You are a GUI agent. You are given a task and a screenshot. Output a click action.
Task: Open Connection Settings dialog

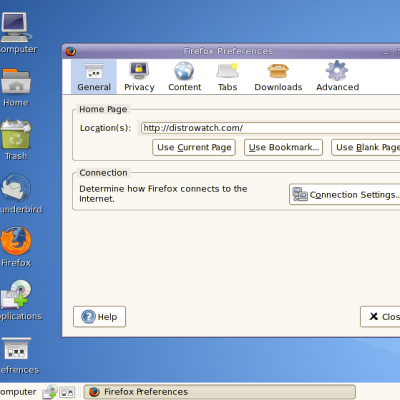tap(345, 194)
